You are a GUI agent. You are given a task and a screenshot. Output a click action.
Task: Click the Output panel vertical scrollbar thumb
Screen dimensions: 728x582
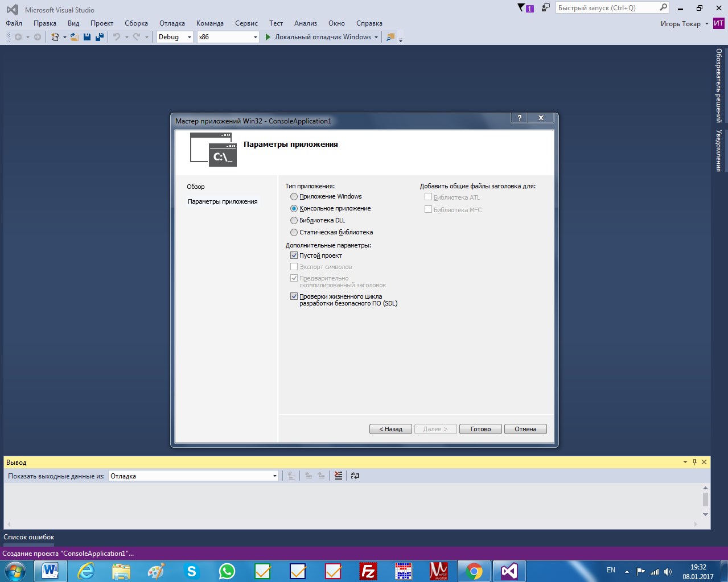[x=705, y=500]
